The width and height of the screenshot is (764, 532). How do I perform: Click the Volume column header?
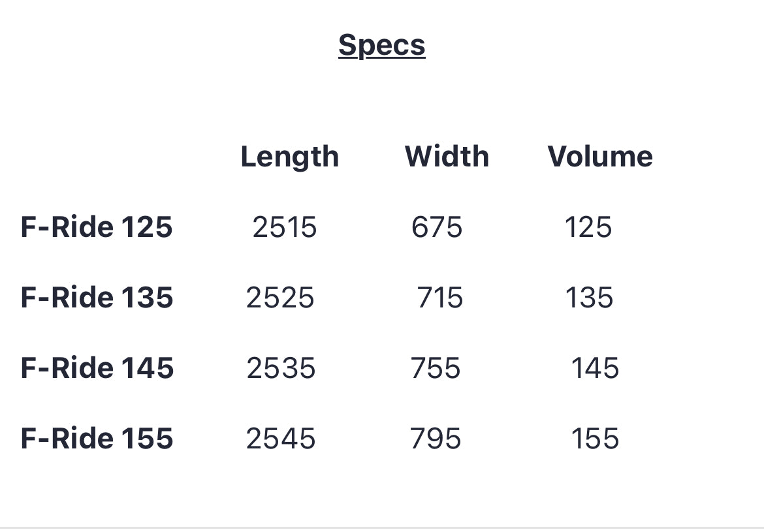tap(599, 157)
